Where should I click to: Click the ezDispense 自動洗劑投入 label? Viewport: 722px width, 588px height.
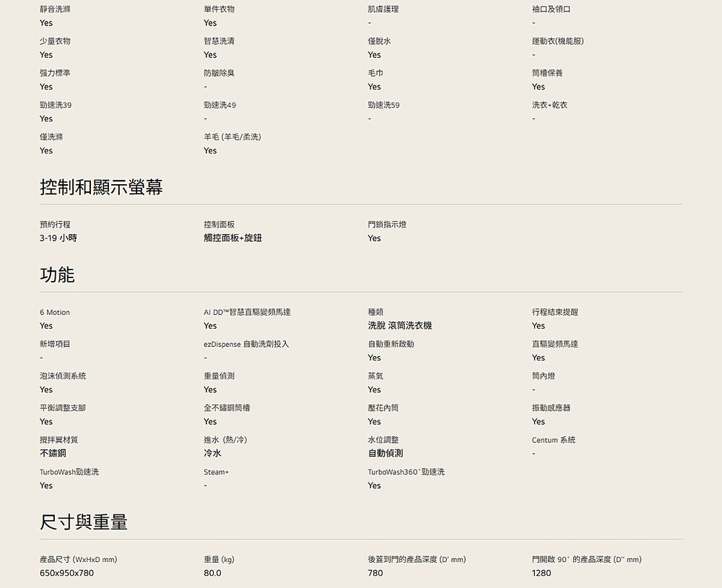(246, 345)
